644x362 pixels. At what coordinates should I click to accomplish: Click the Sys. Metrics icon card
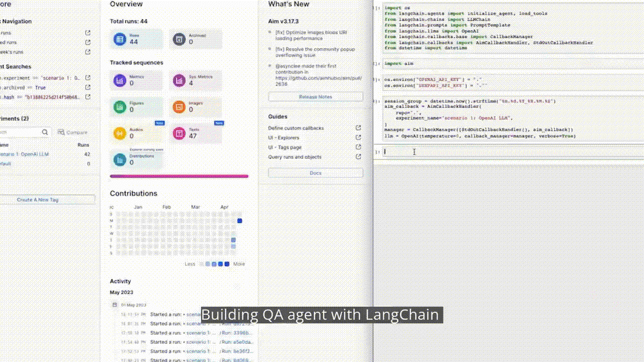(x=195, y=80)
